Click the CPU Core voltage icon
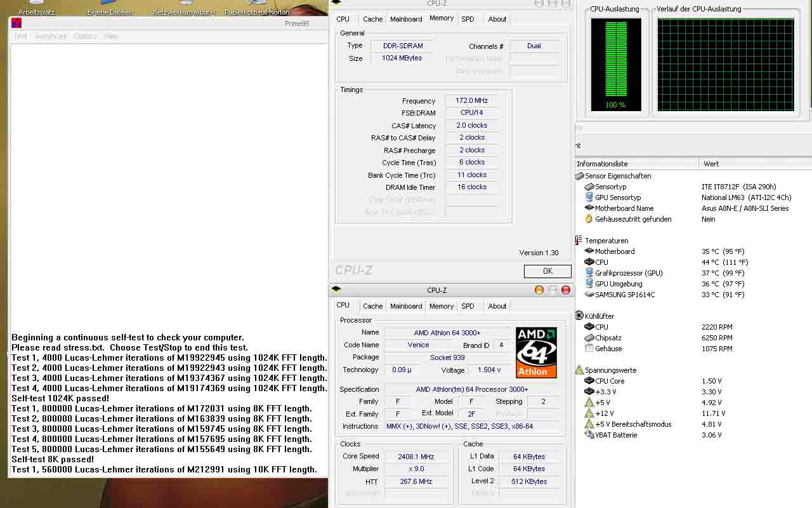The image size is (812, 508). tap(589, 381)
